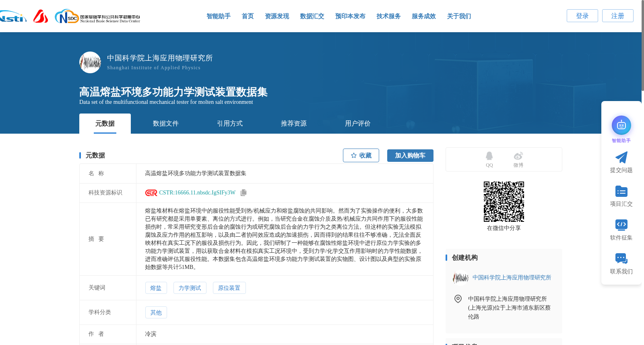Screen dimensions: 644x345
Task: Go to 首页 in top navigation
Action: click(x=248, y=16)
